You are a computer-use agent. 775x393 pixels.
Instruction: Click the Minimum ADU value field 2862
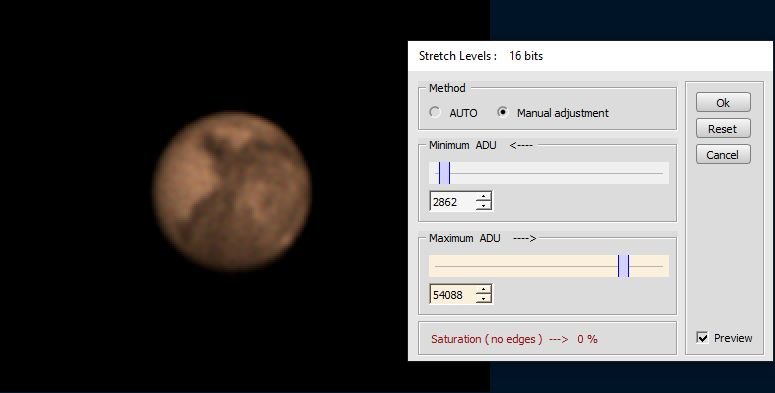pos(453,202)
